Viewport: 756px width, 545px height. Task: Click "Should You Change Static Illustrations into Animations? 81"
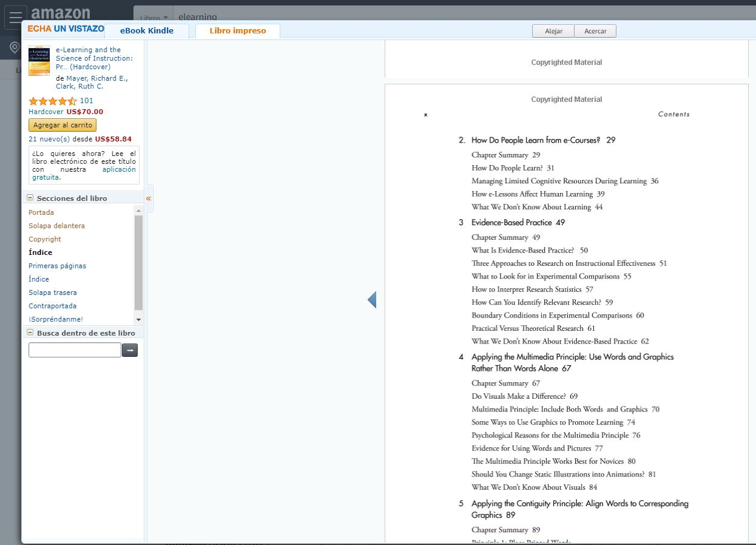coord(564,475)
